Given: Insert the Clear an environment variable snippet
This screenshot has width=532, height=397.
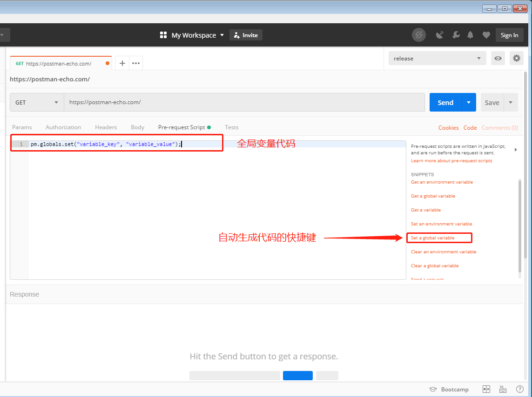Looking at the screenshot, I should [444, 251].
